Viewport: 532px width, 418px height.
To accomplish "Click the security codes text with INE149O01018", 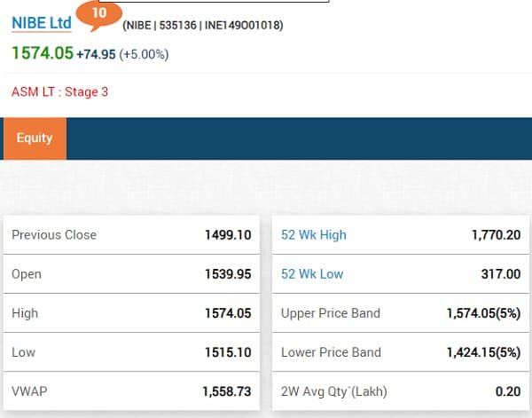I will [x=203, y=26].
